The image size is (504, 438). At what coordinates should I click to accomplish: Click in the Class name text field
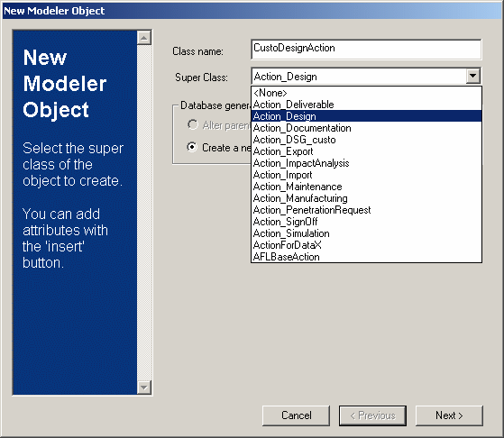366,50
